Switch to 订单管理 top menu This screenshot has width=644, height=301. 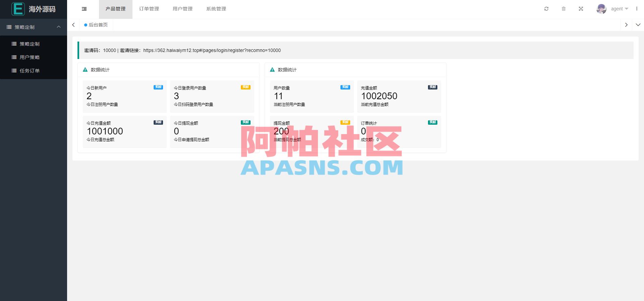click(x=149, y=9)
